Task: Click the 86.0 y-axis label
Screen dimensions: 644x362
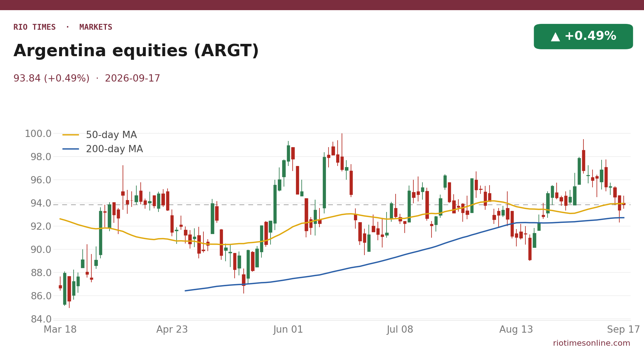Action: 41,296
